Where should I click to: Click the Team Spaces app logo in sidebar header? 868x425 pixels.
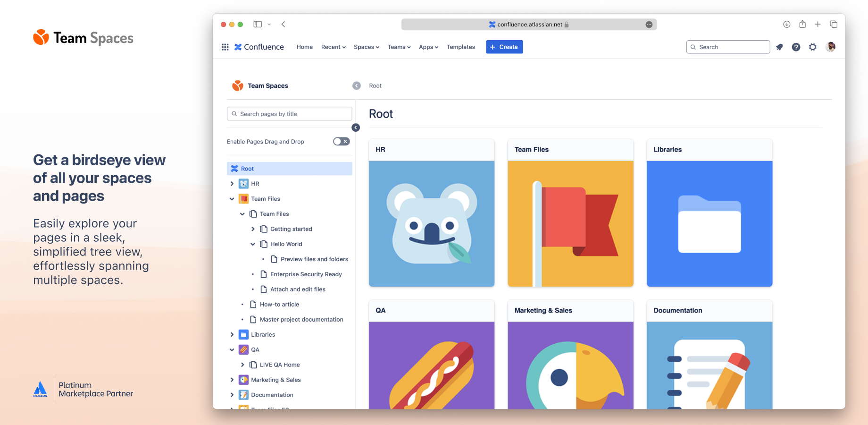[237, 85]
